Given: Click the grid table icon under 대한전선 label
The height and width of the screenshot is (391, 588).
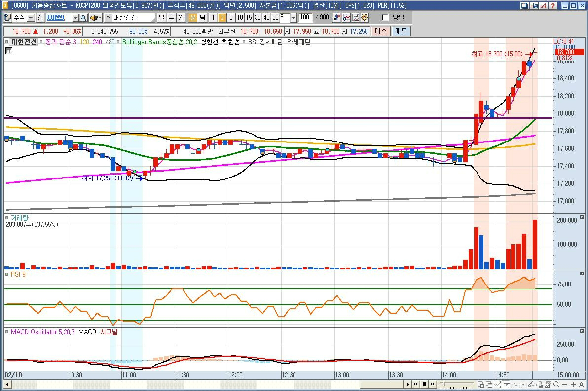Looking at the screenshot, I should (9, 51).
